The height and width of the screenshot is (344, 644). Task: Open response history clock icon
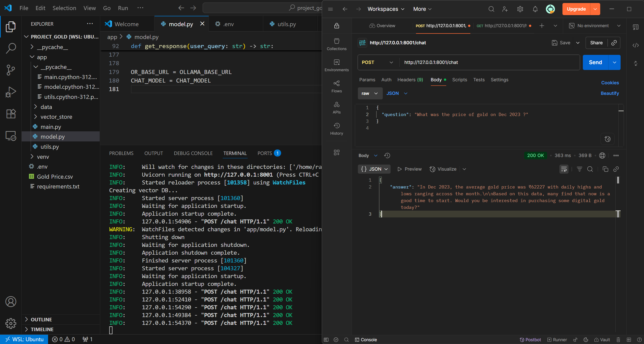click(x=387, y=156)
